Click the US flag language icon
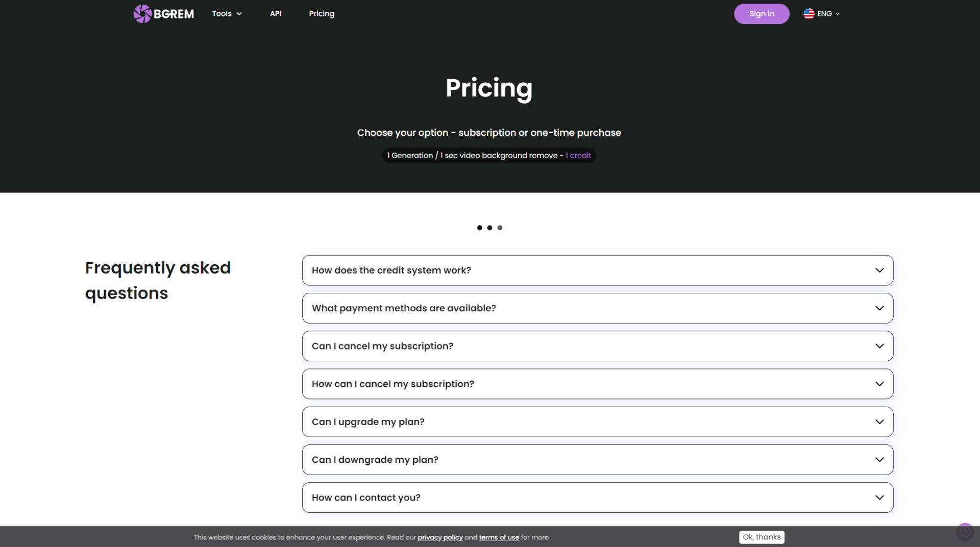The image size is (980, 547). [x=808, y=14]
